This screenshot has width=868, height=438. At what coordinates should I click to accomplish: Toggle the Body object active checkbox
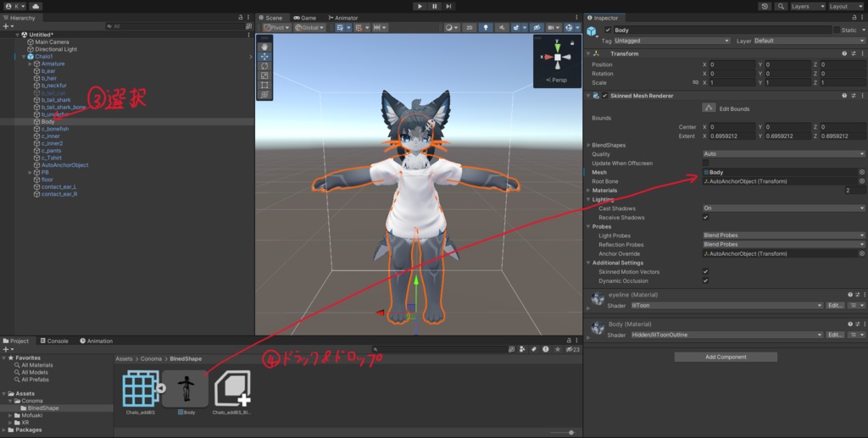(x=608, y=30)
